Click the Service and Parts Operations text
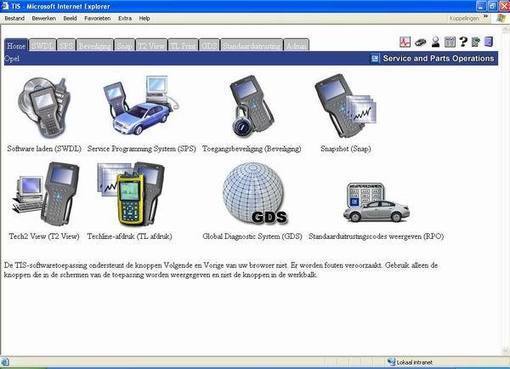Screen dimensions: 510x369 (438, 58)
